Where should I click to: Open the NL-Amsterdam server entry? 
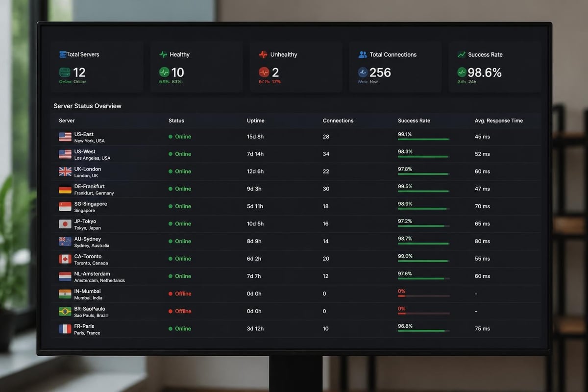(x=92, y=273)
